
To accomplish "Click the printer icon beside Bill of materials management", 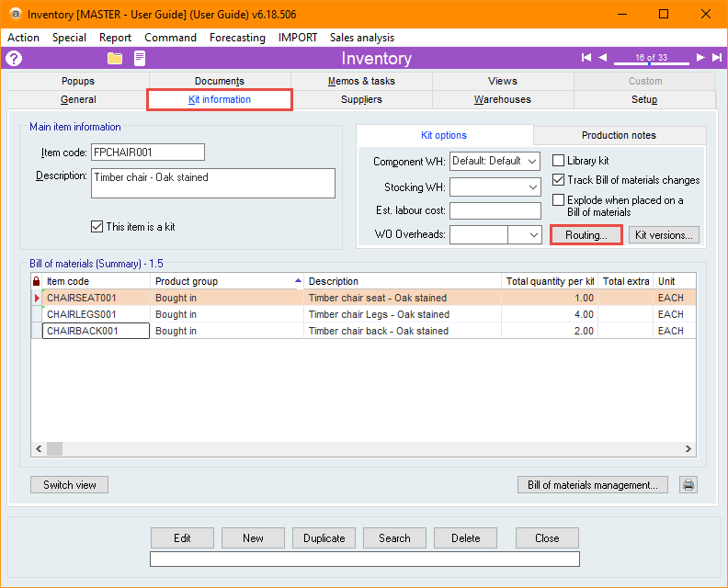I will coord(688,485).
